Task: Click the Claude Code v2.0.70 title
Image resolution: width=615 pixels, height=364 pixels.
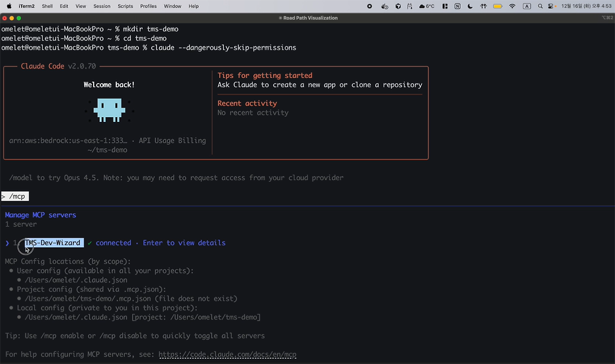Action: tap(58, 66)
